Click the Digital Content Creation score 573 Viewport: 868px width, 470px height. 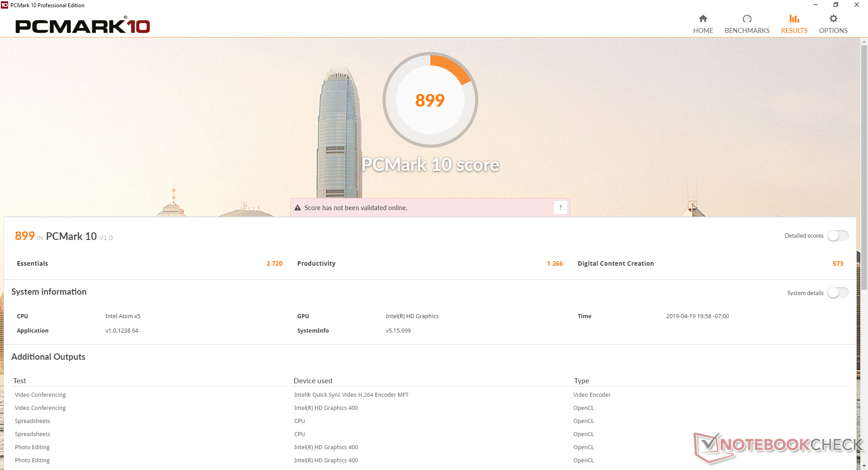(x=838, y=263)
